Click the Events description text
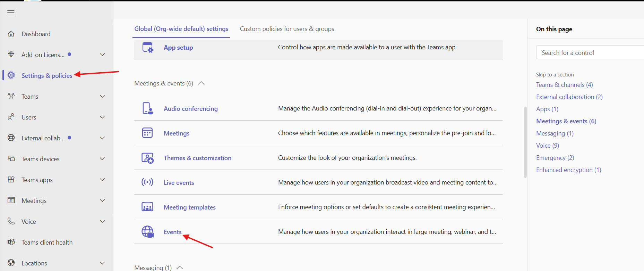Image resolution: width=644 pixels, height=271 pixels. (x=387, y=232)
